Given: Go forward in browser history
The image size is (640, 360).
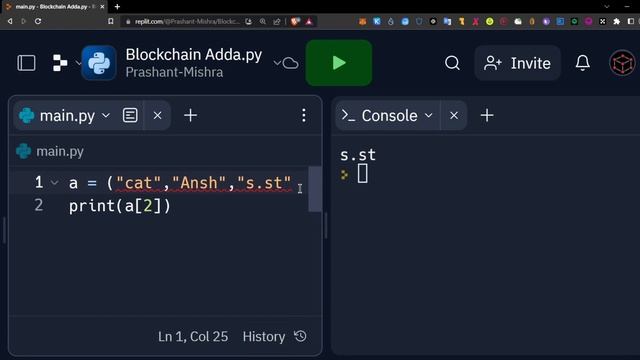Looking at the screenshot, I should click(23, 21).
